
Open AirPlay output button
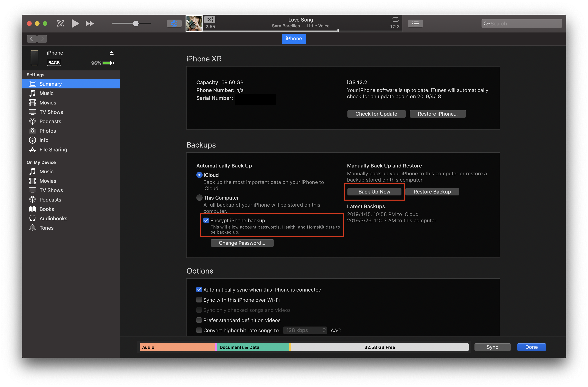(174, 23)
